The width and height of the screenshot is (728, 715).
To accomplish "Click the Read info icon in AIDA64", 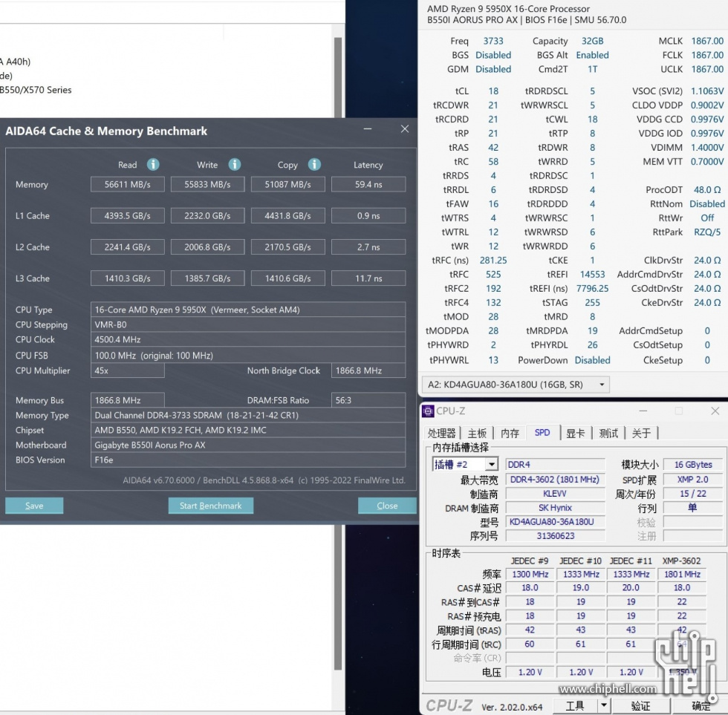I will tap(153, 165).
